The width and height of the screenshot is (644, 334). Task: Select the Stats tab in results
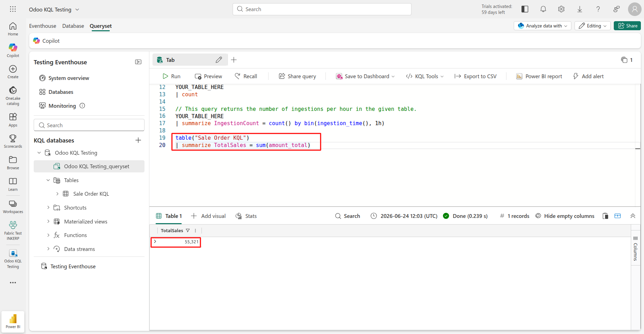point(246,216)
